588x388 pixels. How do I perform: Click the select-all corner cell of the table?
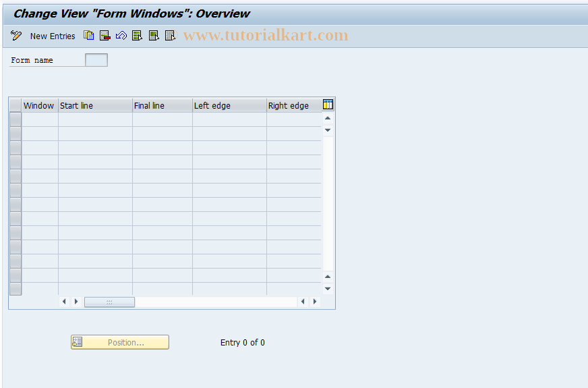(x=16, y=105)
